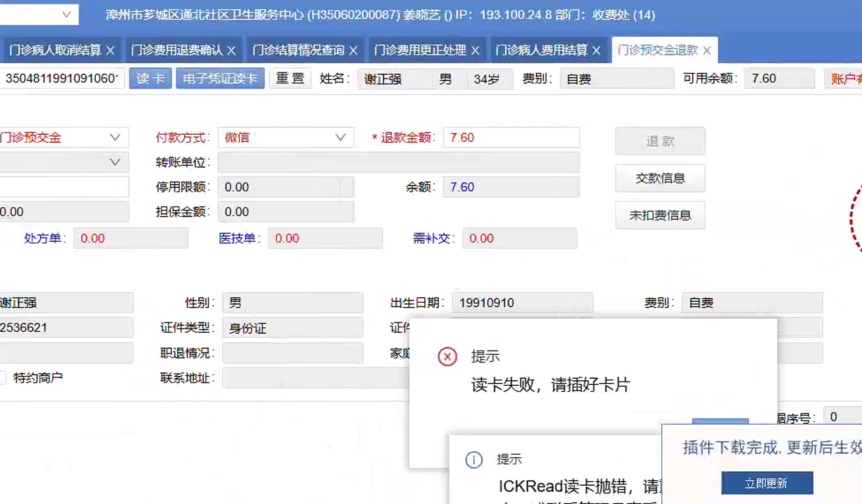Close the 门诊费用退费确认 tab

pos(231,50)
